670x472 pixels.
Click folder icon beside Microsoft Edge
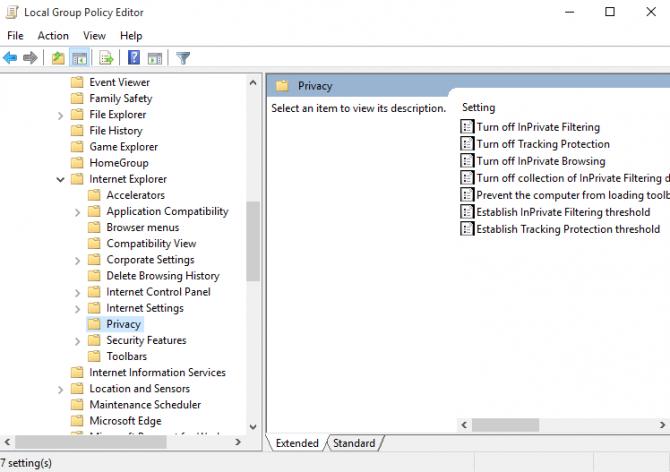tap(77, 421)
